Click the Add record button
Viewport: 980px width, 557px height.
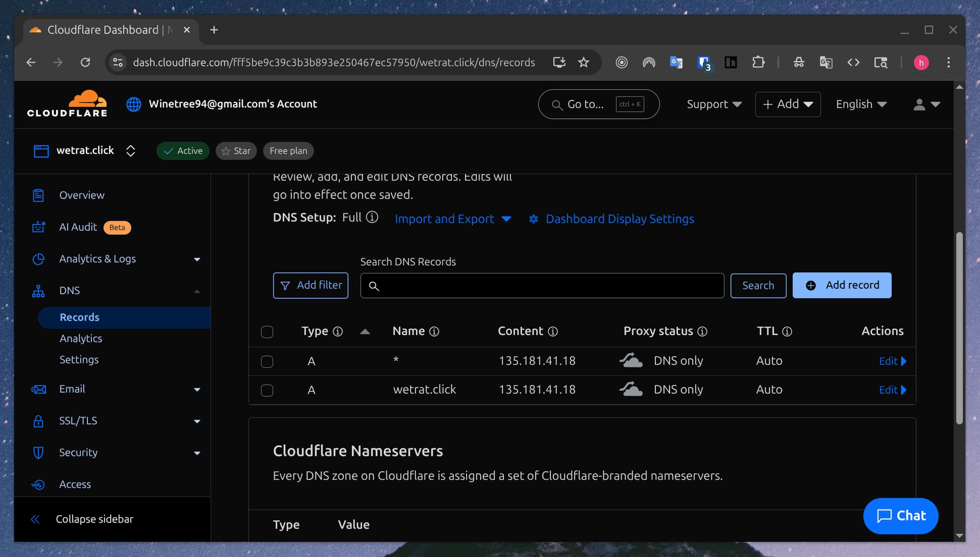pyautogui.click(x=842, y=285)
